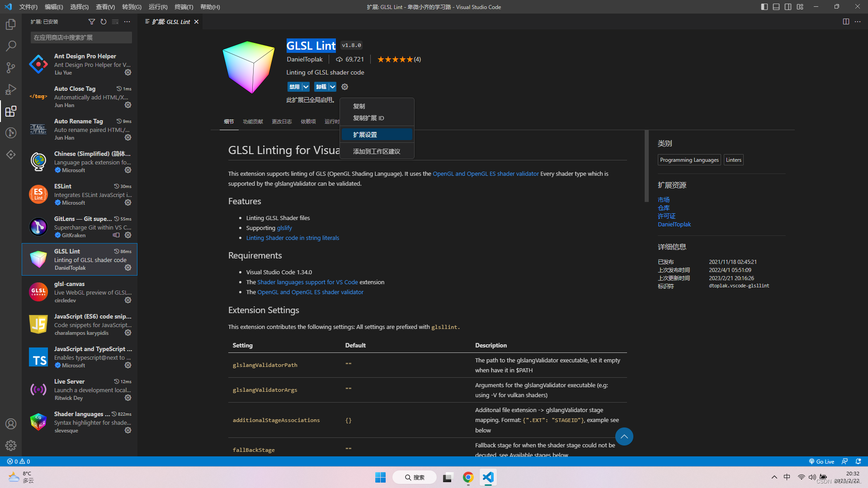Choose 添加到工作区建议 menu entry
This screenshot has width=868, height=488.
377,151
